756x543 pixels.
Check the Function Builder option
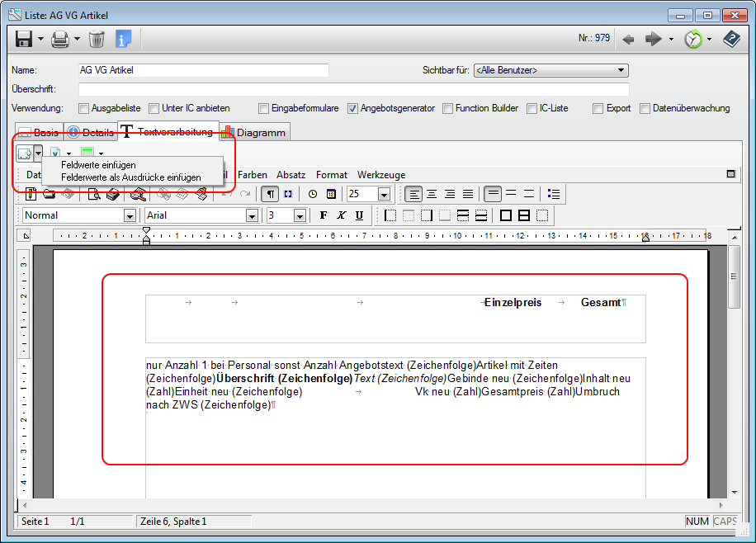pyautogui.click(x=448, y=108)
